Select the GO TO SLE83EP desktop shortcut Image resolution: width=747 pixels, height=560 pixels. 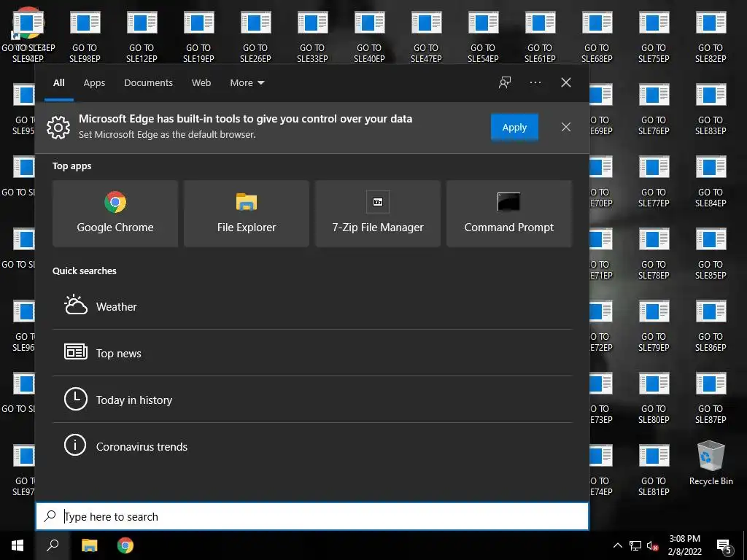pos(711,109)
